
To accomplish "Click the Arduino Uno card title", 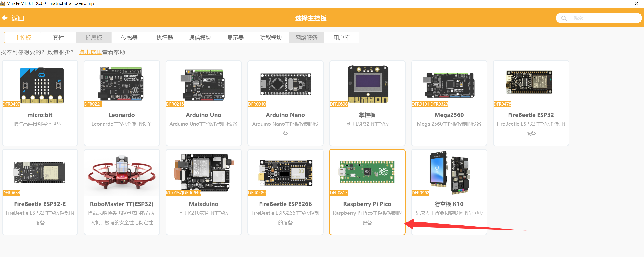I will tap(204, 115).
